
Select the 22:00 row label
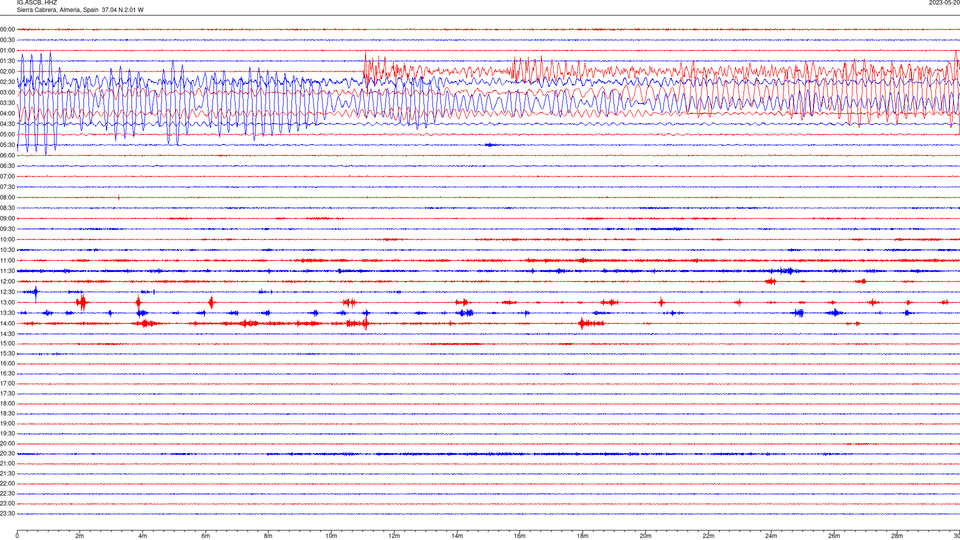pyautogui.click(x=7, y=484)
